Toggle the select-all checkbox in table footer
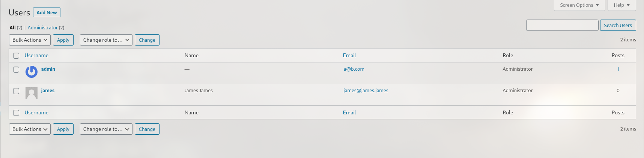 (x=16, y=113)
